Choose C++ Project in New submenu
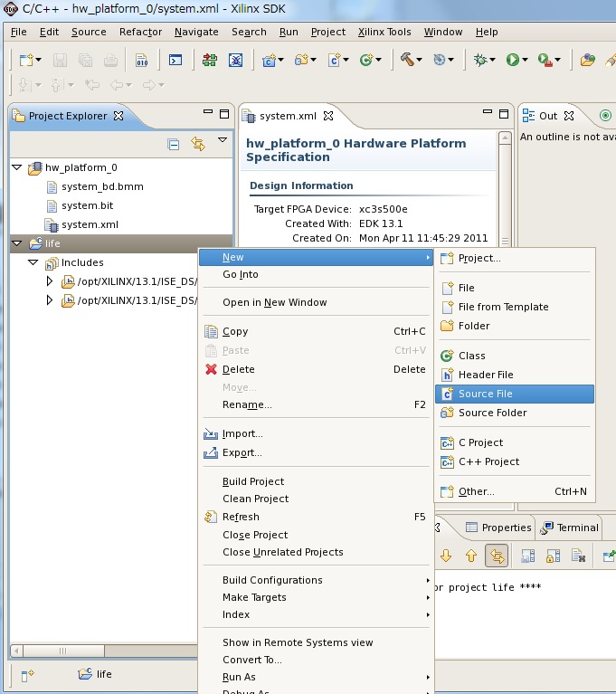 click(x=515, y=461)
